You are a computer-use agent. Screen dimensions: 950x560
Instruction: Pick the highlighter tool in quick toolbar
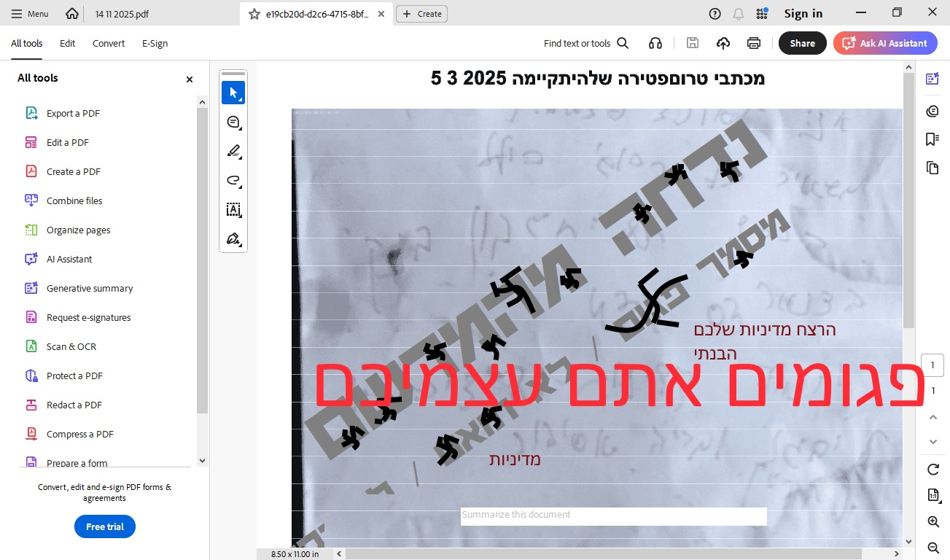tap(233, 152)
